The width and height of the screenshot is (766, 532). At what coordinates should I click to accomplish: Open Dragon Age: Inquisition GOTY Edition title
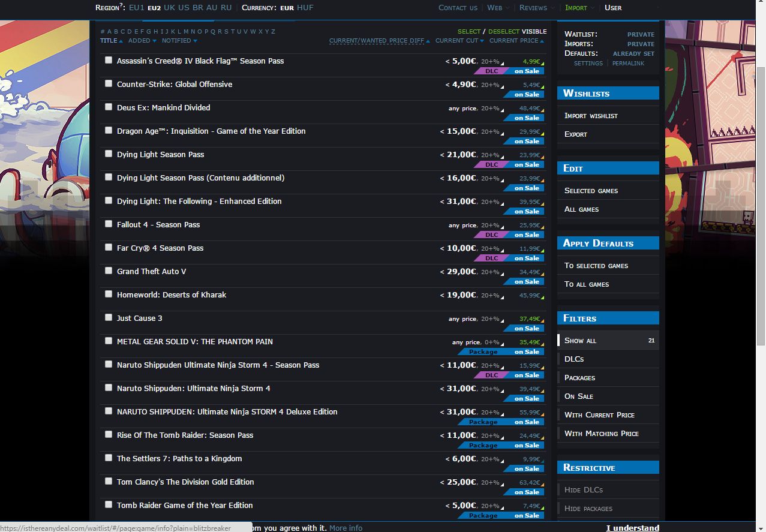211,131
